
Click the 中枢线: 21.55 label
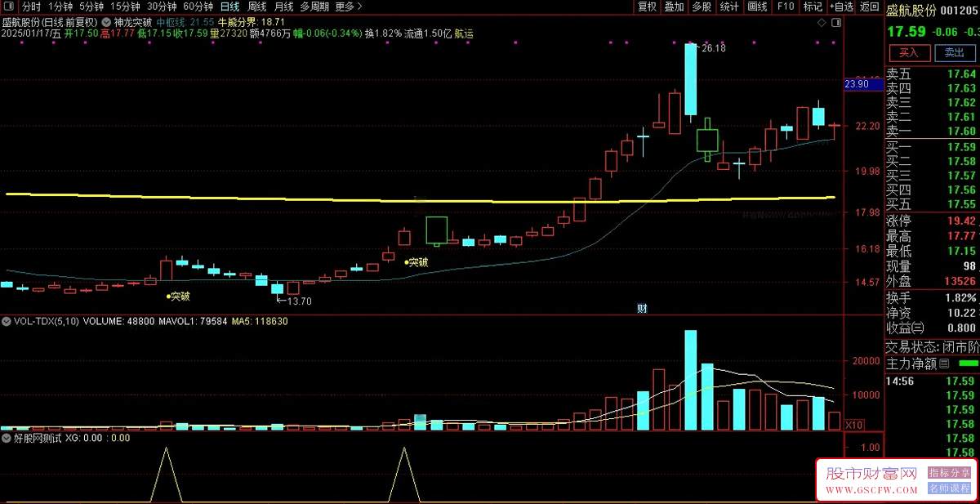pyautogui.click(x=185, y=22)
